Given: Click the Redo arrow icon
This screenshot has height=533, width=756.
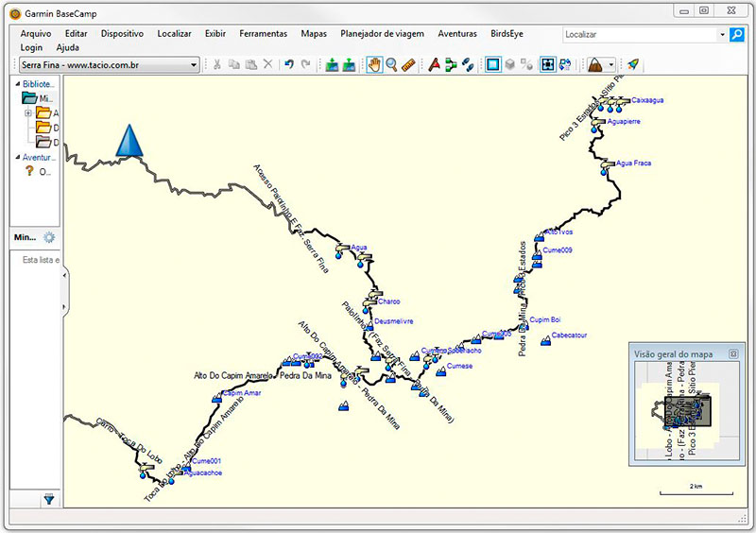Looking at the screenshot, I should click(x=305, y=64).
